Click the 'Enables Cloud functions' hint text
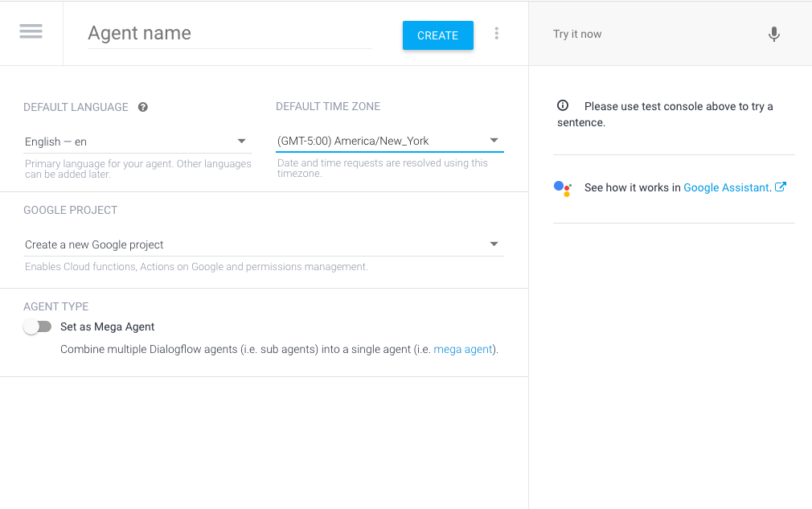The height and width of the screenshot is (509, 812). pos(196,267)
